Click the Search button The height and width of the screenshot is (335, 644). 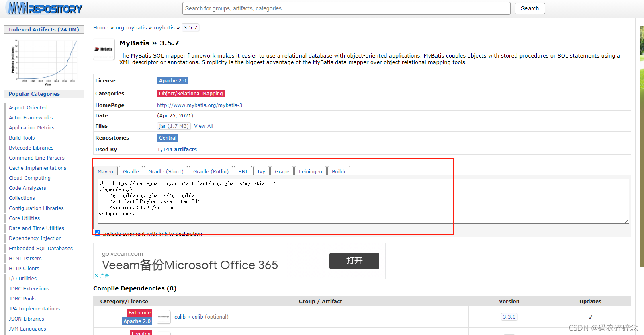530,8
